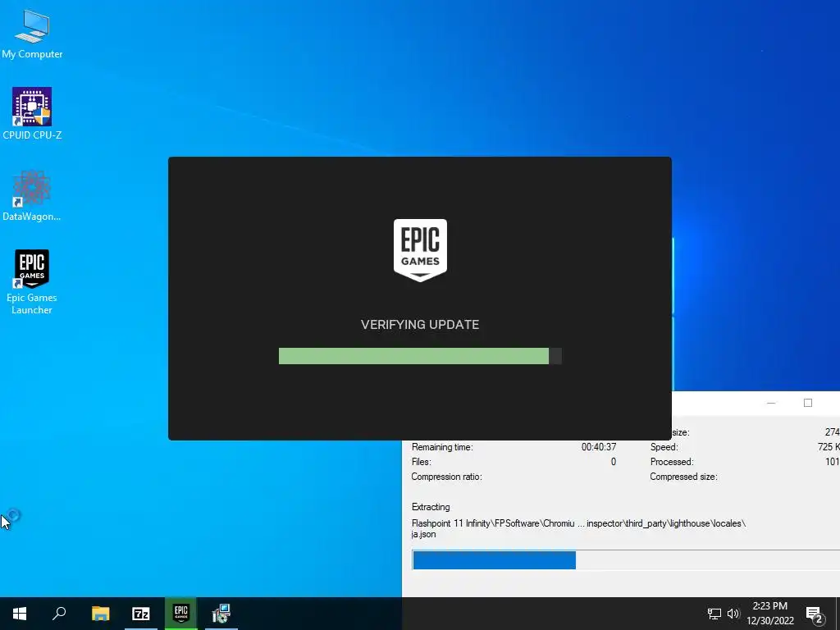Select the CPUID CPU-Z desktop shortcut
Image resolution: width=840 pixels, height=630 pixels.
point(32,113)
